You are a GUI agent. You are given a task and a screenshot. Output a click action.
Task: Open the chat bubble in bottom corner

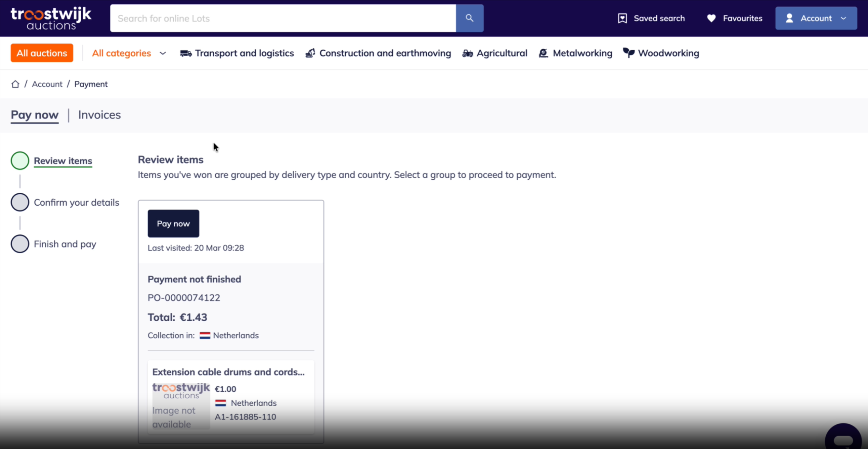[x=843, y=439]
